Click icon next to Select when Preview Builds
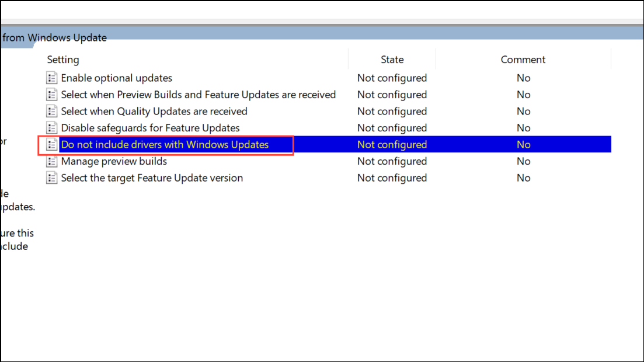Screen dimensions: 644x362 click(52, 95)
